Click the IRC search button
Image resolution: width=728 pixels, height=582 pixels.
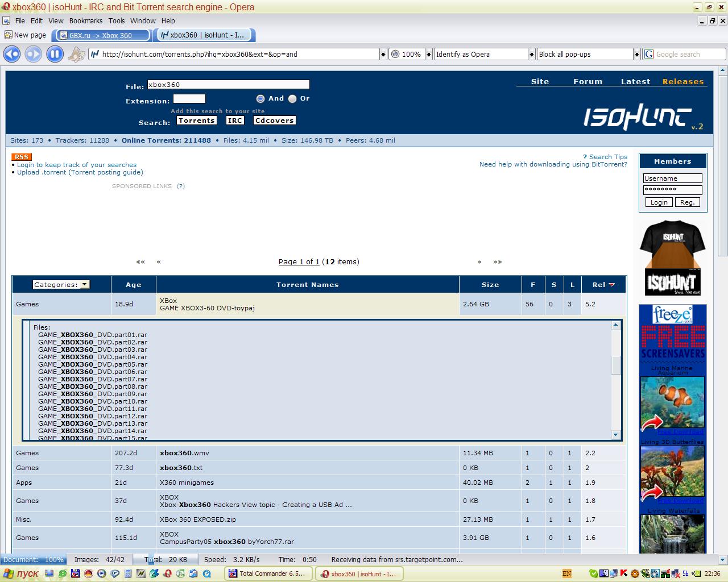(x=235, y=120)
